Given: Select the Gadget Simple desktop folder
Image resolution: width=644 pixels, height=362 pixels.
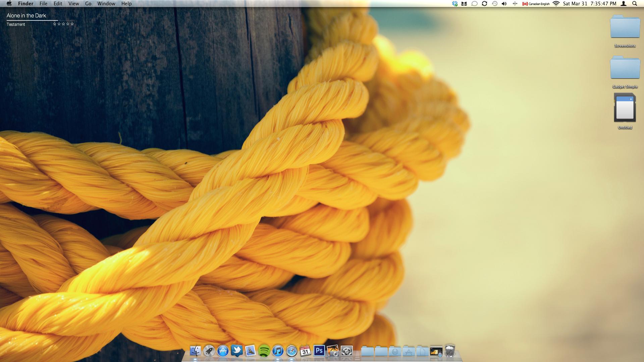Looking at the screenshot, I should [625, 68].
